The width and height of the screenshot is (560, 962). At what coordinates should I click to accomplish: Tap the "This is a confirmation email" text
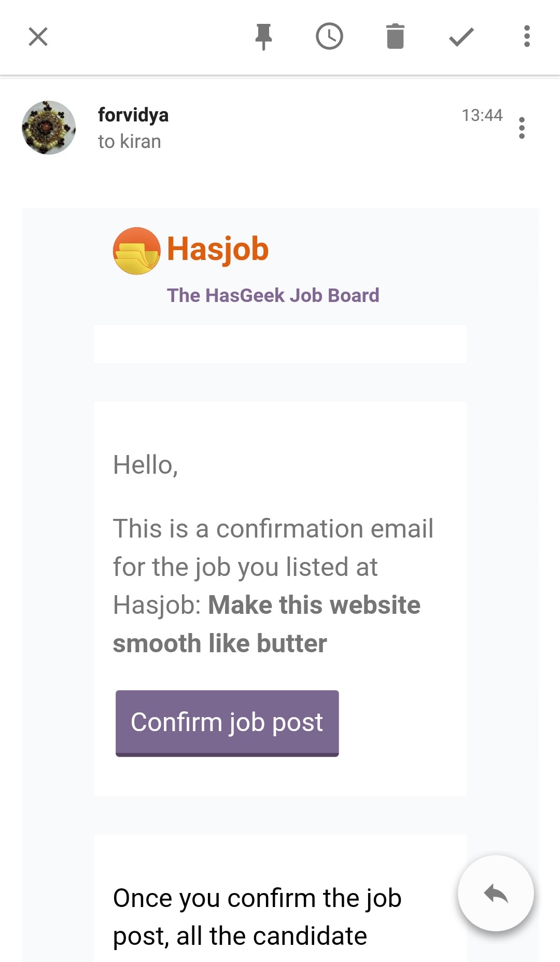coord(273,529)
